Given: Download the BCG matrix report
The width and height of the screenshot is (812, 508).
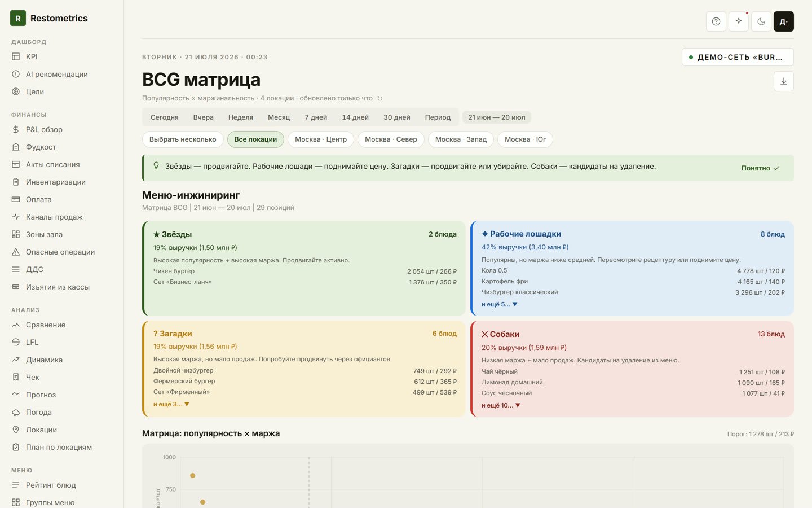Looking at the screenshot, I should [x=784, y=81].
